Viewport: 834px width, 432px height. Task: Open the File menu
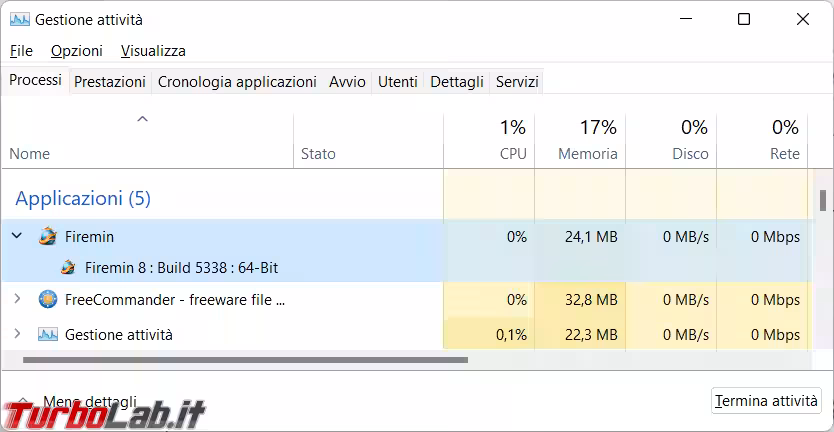pos(21,51)
